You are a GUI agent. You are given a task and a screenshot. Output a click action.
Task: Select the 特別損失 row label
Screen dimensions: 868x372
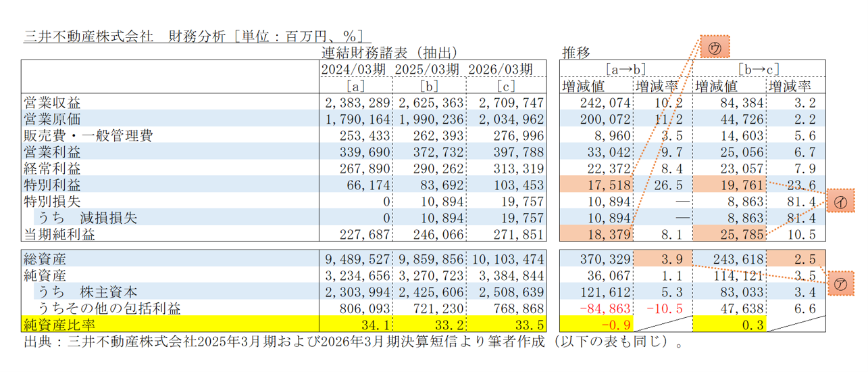(51, 202)
